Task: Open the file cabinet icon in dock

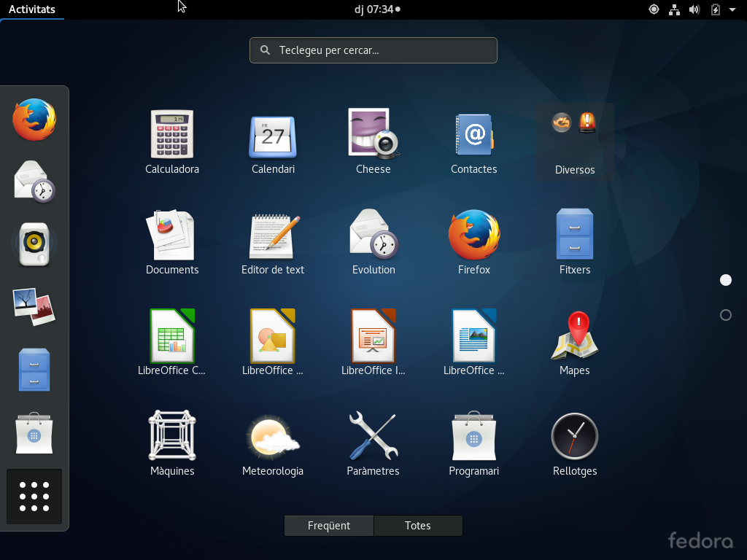Action: tap(34, 370)
